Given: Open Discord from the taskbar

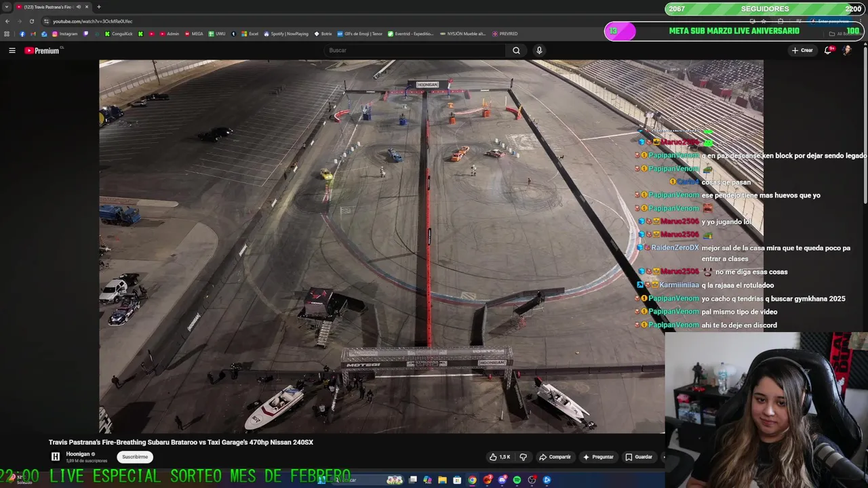Looking at the screenshot, I should tap(502, 480).
